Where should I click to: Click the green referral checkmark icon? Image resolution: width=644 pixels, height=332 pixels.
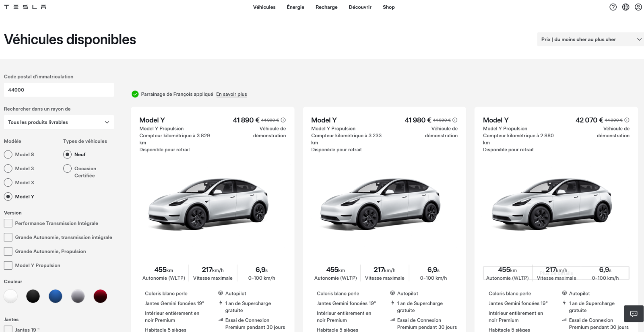tap(135, 94)
